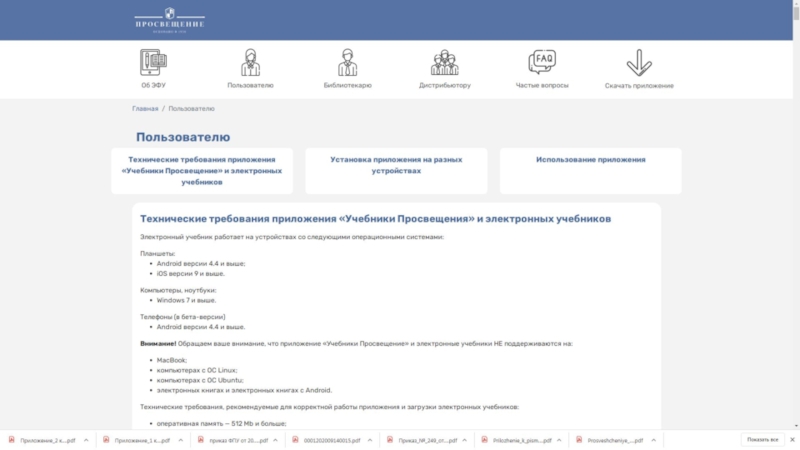Click the scrollbar down arrow

(x=796, y=426)
